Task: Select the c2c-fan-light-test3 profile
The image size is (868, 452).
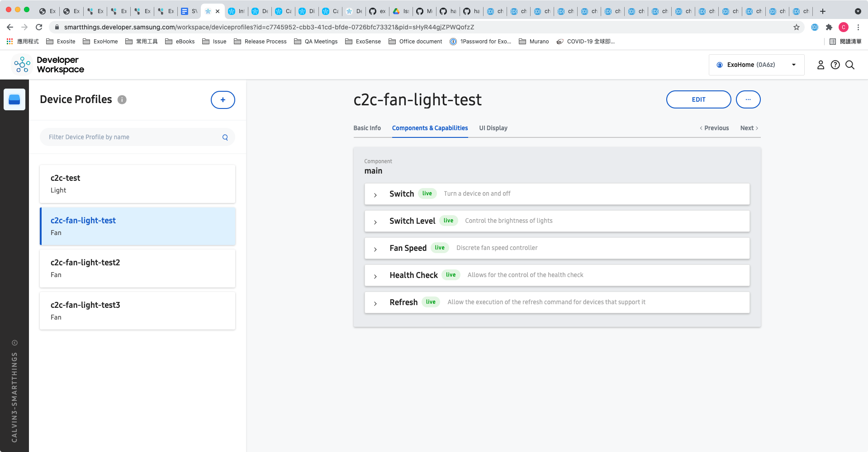Action: point(138,311)
